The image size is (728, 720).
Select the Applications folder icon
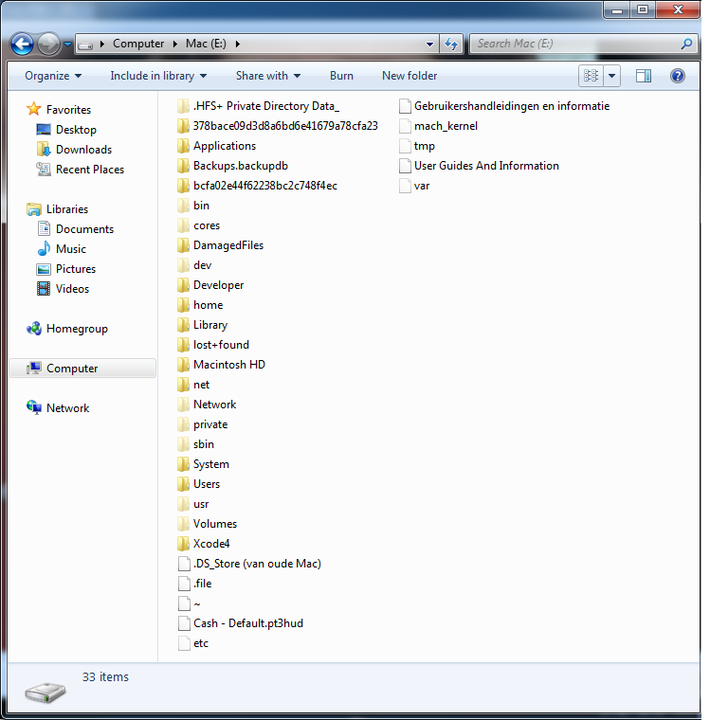coord(183,146)
